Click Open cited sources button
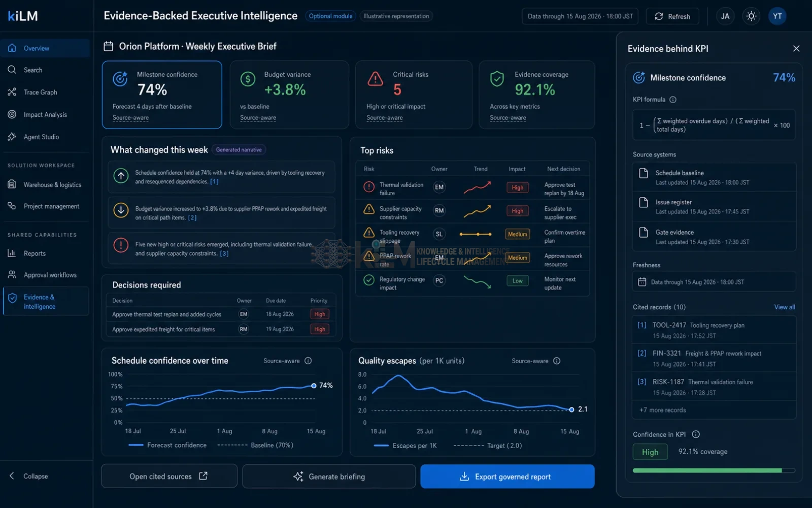 169,477
